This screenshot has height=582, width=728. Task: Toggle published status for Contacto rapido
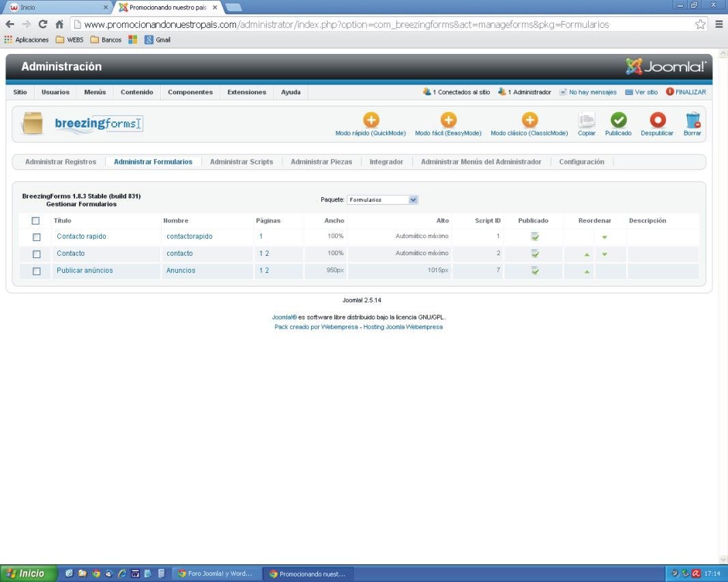pos(535,237)
